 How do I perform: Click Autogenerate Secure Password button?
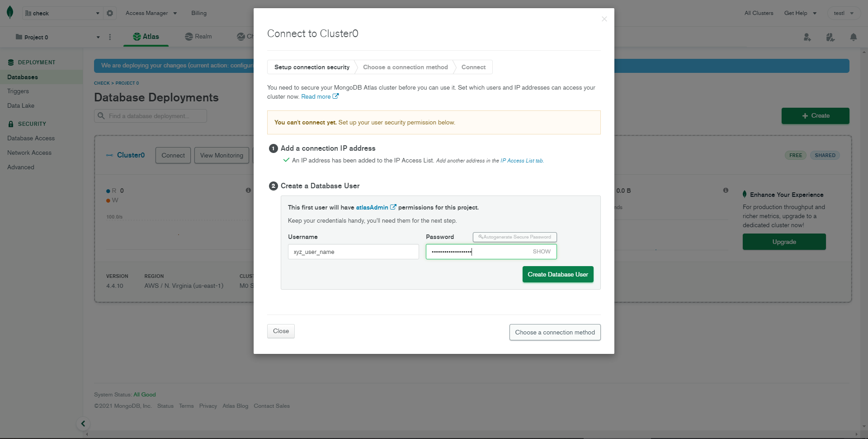(514, 237)
